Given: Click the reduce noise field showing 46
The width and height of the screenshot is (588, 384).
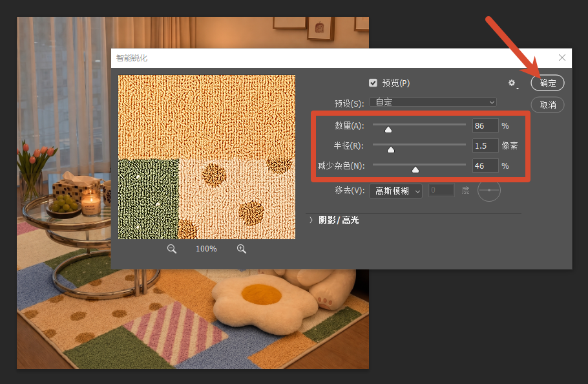Looking at the screenshot, I should tap(485, 165).
